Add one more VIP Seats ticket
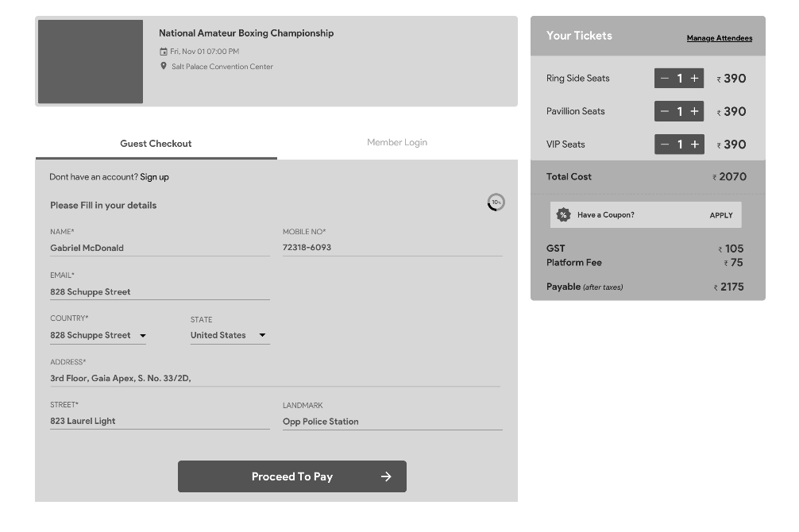Screen dimensions: 799x532 tap(694, 145)
